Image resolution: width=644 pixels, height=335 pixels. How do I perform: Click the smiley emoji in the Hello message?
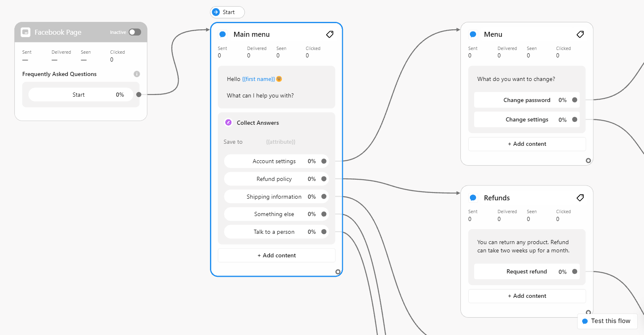[x=279, y=78]
